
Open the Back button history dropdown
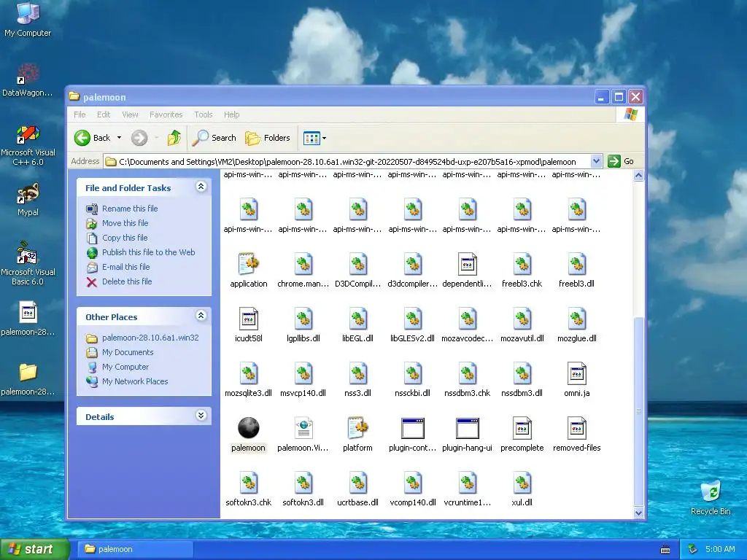pyautogui.click(x=119, y=138)
